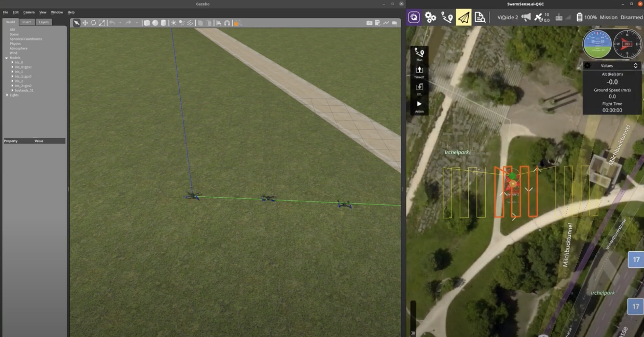Click the Disarmed status label
This screenshot has width=644, height=337.
(631, 17)
